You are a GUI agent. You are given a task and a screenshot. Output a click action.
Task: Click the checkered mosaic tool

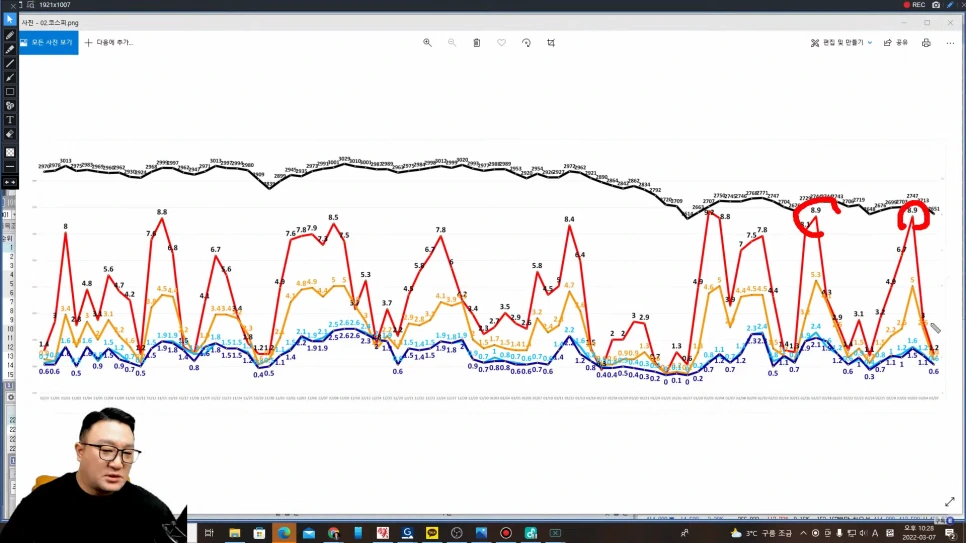click(x=9, y=152)
